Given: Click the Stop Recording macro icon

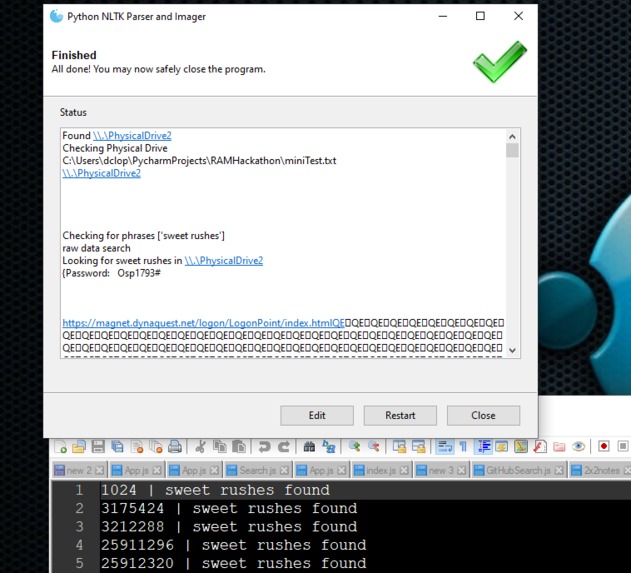Looking at the screenshot, I should tap(623, 446).
